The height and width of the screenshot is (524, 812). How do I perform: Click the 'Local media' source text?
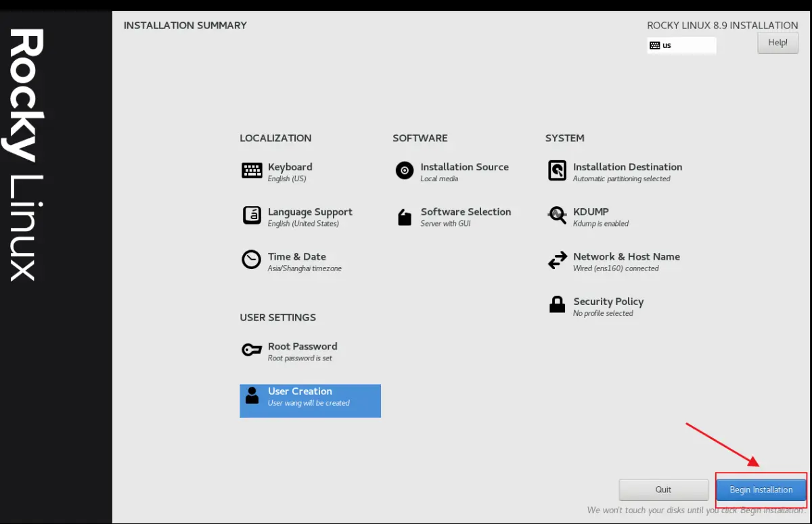coord(439,179)
